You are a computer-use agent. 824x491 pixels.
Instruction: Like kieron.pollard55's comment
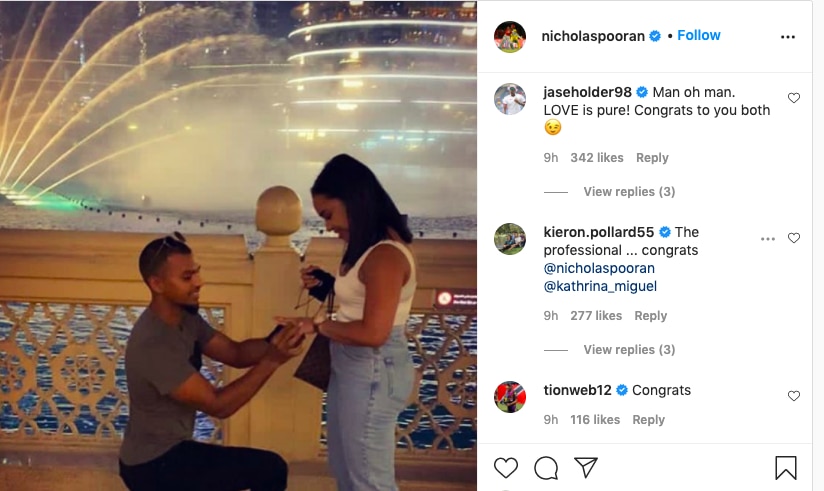794,238
